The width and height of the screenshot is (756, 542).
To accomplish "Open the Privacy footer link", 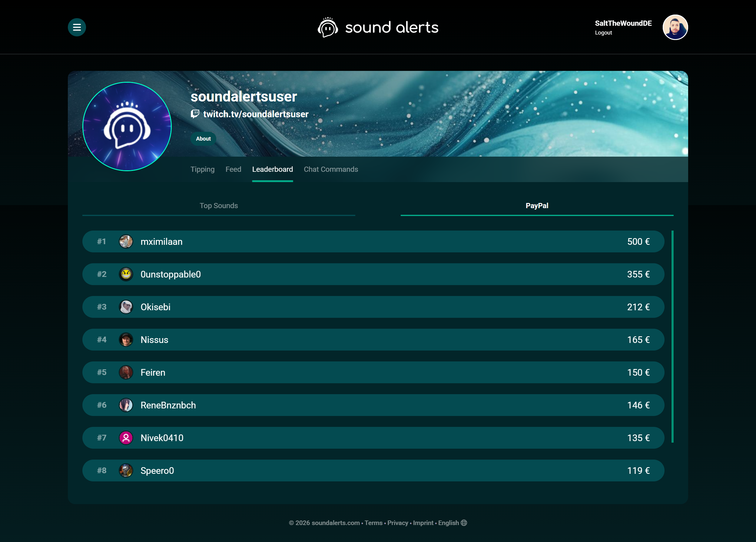I will [397, 523].
